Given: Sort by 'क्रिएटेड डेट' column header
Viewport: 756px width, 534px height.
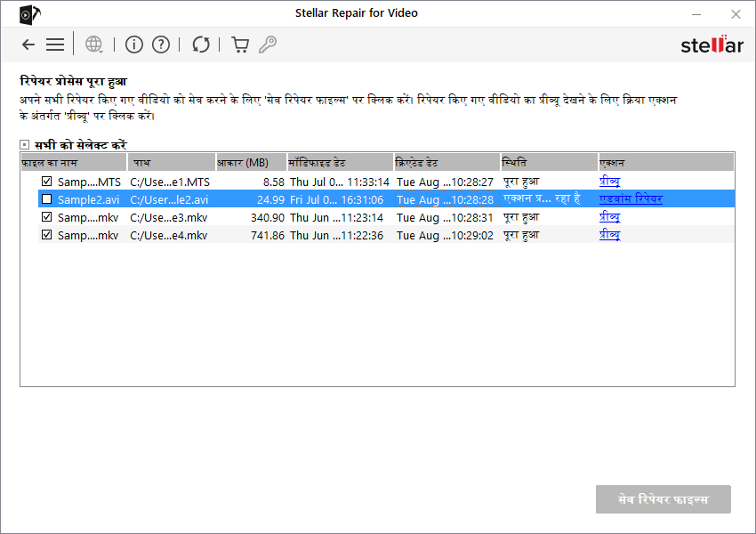Looking at the screenshot, I should point(447,163).
